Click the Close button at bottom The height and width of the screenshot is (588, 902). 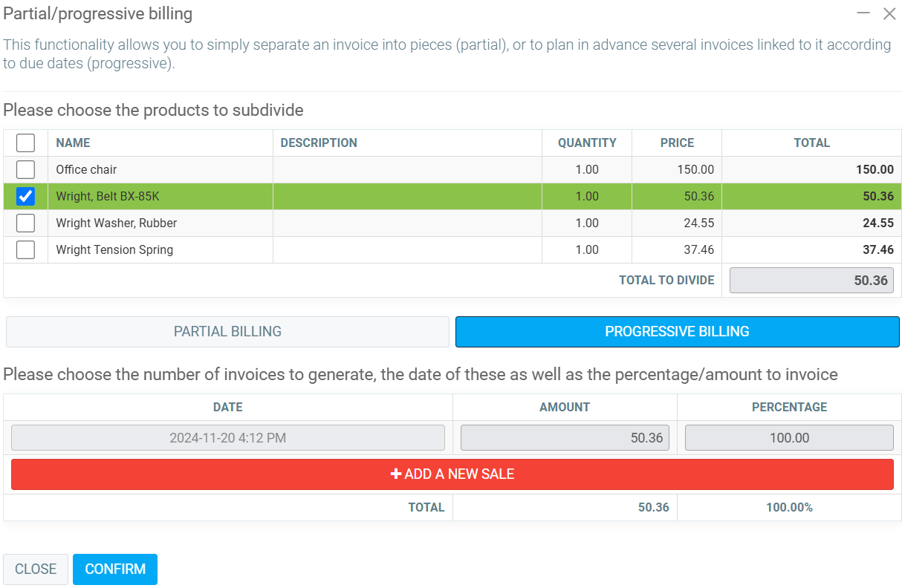(36, 569)
